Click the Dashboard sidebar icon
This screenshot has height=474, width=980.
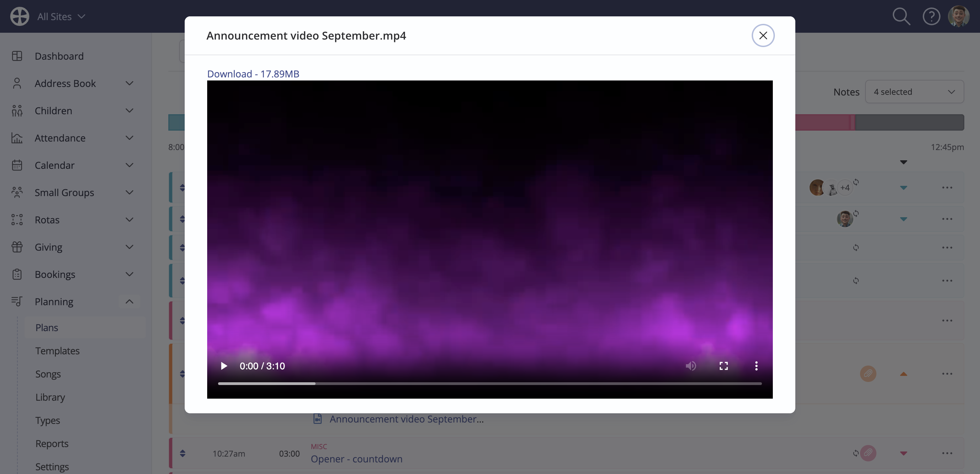[17, 56]
